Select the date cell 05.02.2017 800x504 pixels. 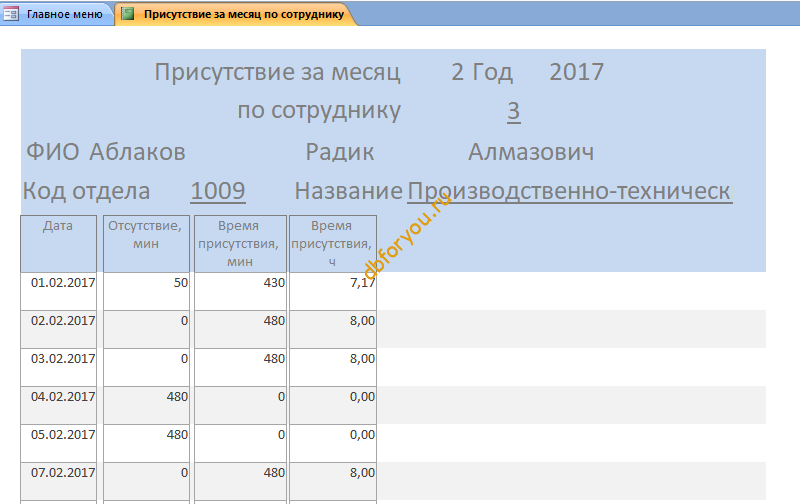pos(59,443)
